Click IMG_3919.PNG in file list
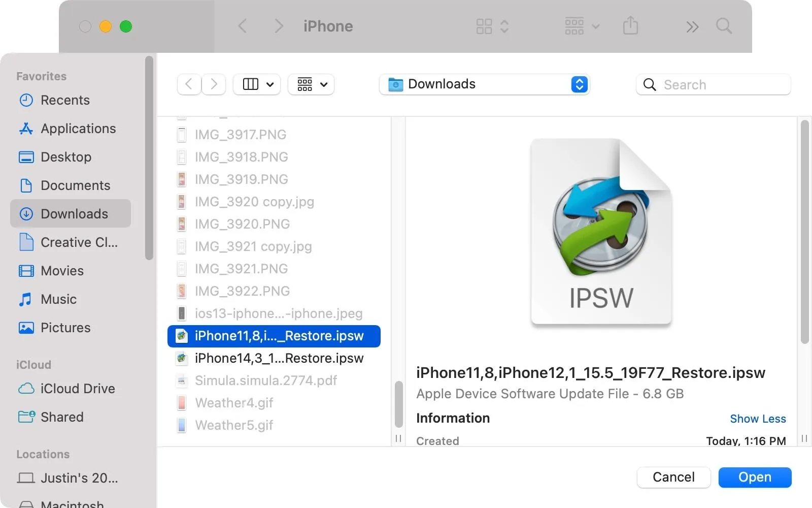The height and width of the screenshot is (508, 812). (274, 179)
